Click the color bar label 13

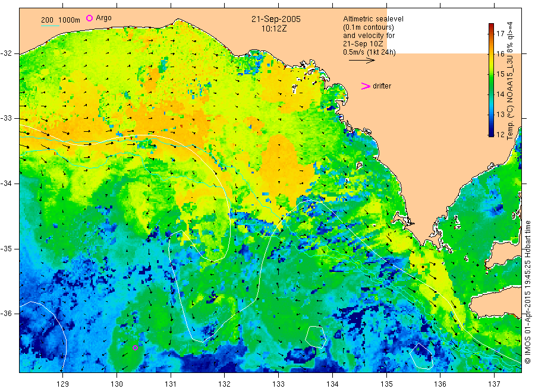[x=500, y=114]
